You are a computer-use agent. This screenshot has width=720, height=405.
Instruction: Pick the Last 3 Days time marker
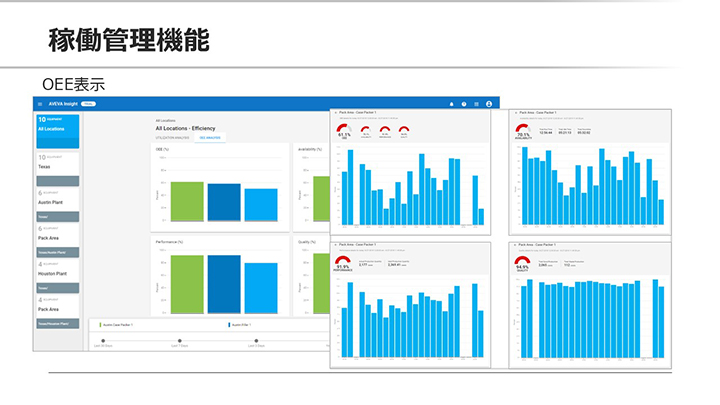coord(259,342)
